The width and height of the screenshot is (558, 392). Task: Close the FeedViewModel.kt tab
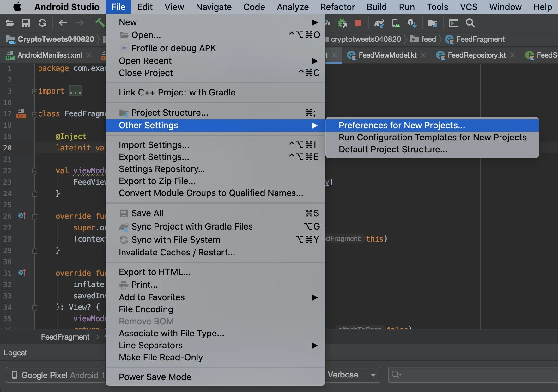tap(423, 55)
